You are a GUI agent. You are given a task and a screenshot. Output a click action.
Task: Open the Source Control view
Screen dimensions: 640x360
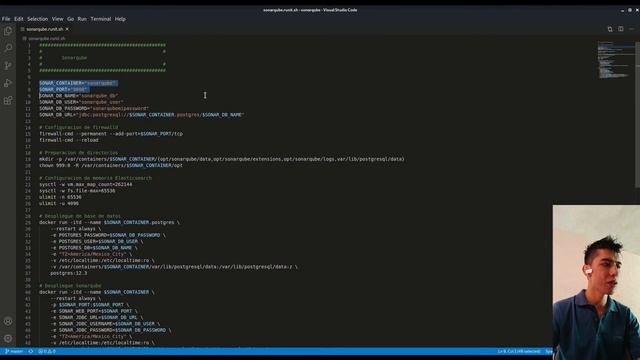tap(8, 65)
